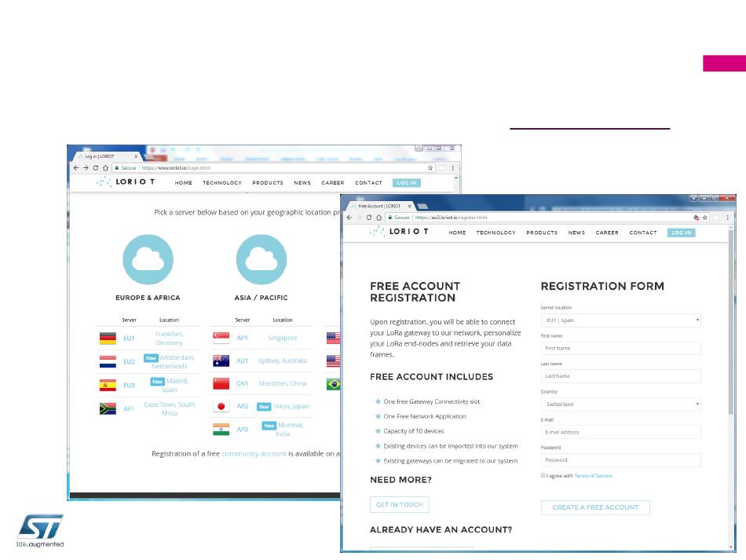Click the Indian flag beside AP3
The image size is (746, 560).
[221, 429]
